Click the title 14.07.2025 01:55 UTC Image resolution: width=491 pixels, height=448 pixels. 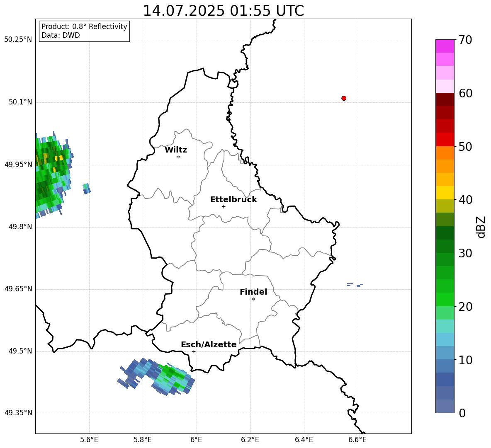pos(223,11)
